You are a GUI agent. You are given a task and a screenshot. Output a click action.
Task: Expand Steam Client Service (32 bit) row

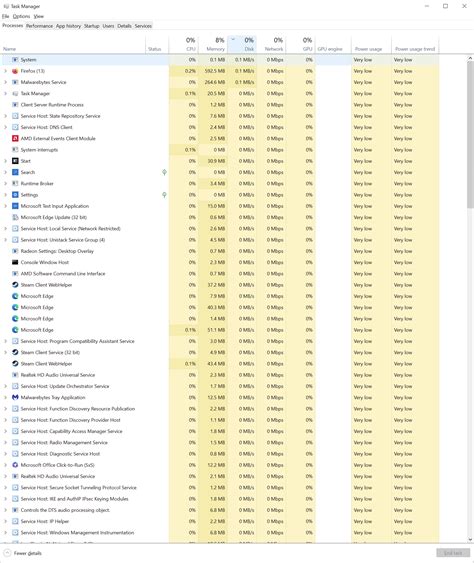click(x=5, y=352)
